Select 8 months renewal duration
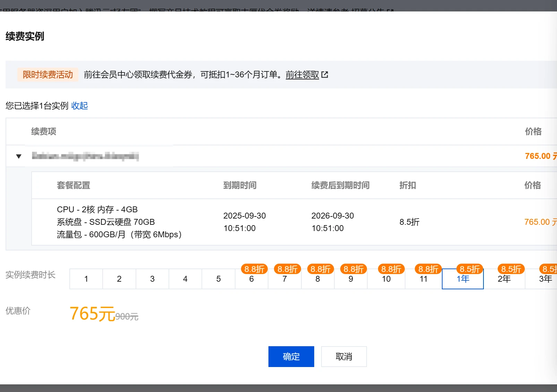 point(318,279)
